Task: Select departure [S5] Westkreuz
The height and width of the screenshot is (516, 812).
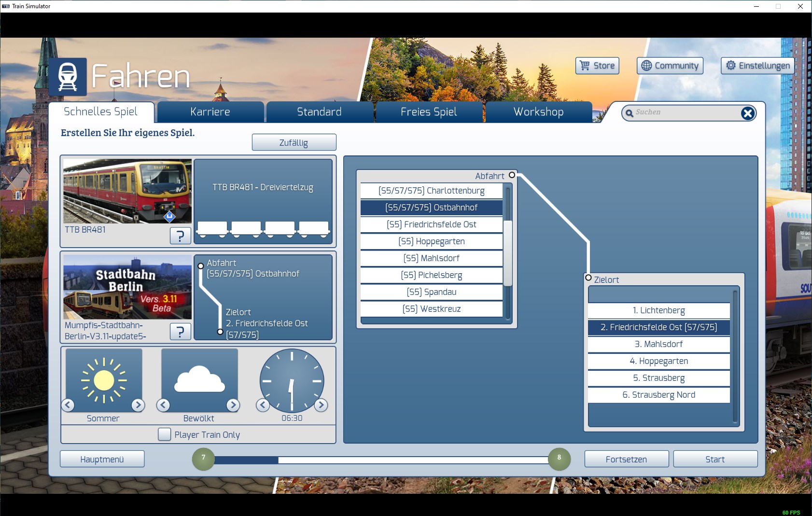Action: (x=432, y=309)
